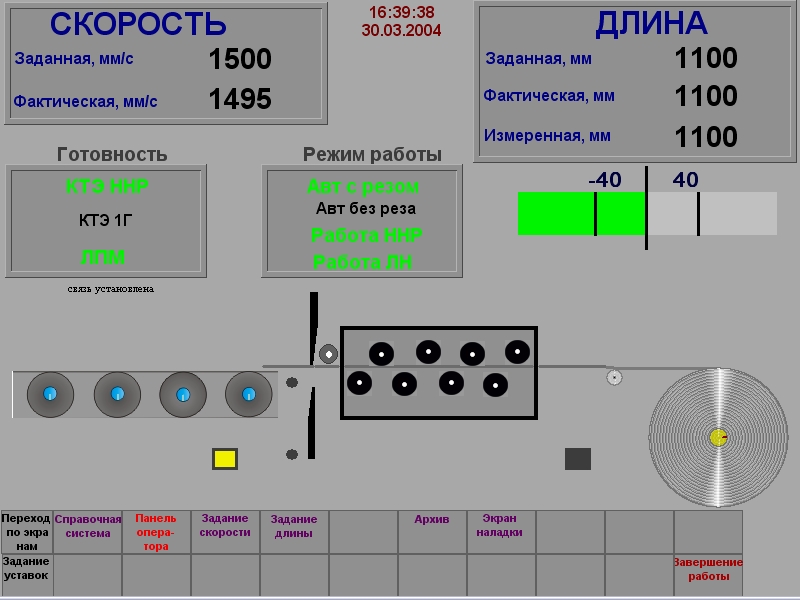Click the Задание уставок cell
This screenshot has width=800, height=600.
click(x=26, y=570)
